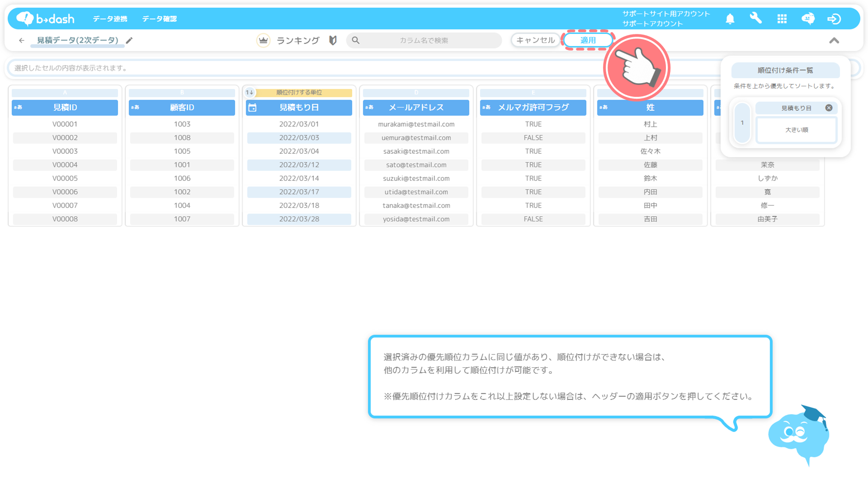Click the pencil icon to rename dataset

[x=130, y=40]
